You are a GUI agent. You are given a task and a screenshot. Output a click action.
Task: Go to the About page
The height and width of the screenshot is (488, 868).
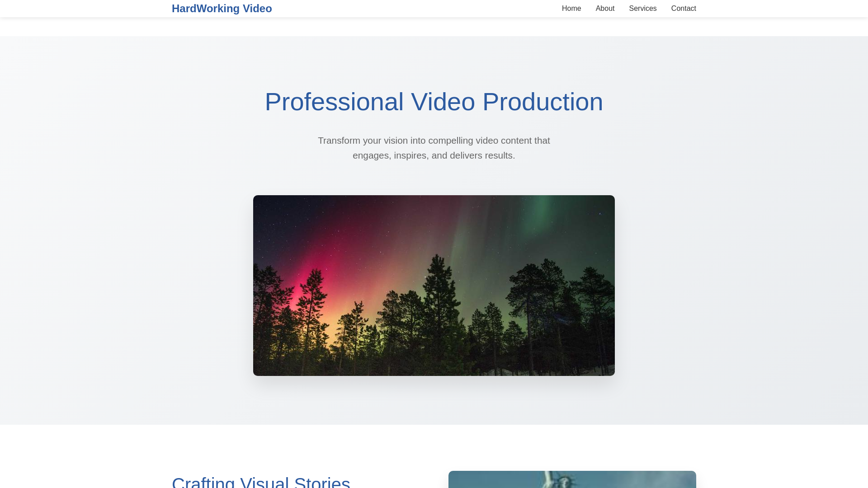(605, 9)
